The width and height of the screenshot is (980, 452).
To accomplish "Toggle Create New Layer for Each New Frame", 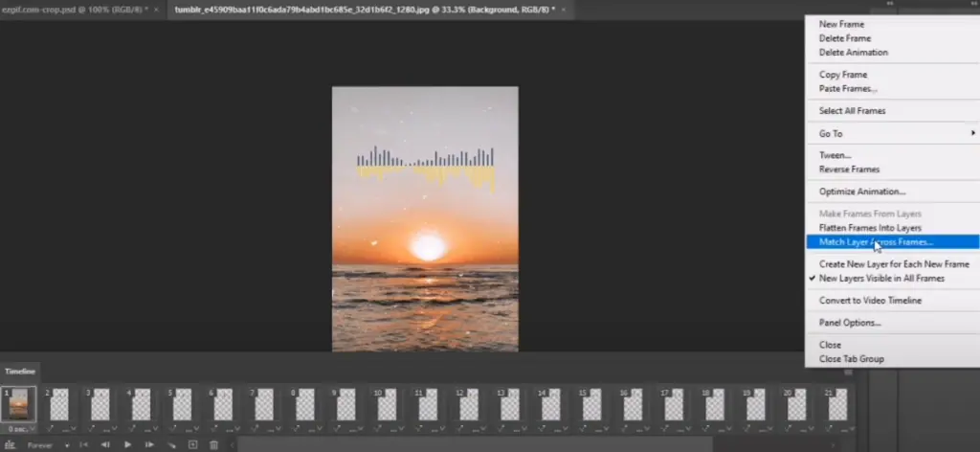I will 894,263.
